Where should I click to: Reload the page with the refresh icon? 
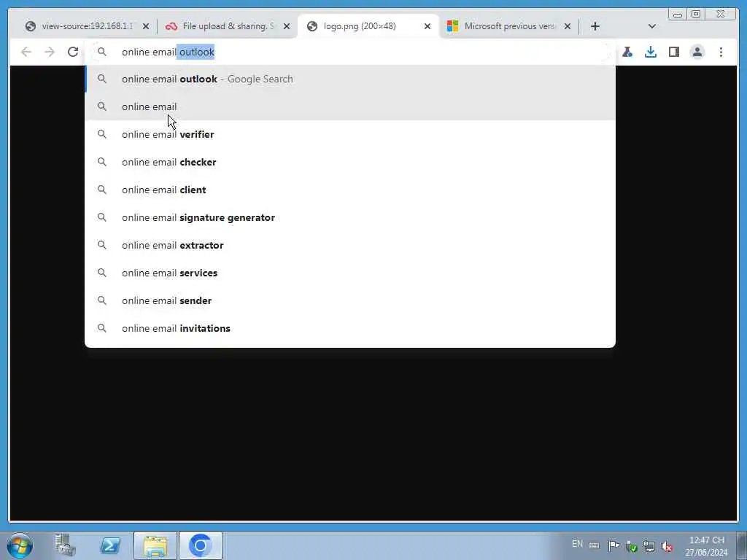point(73,52)
